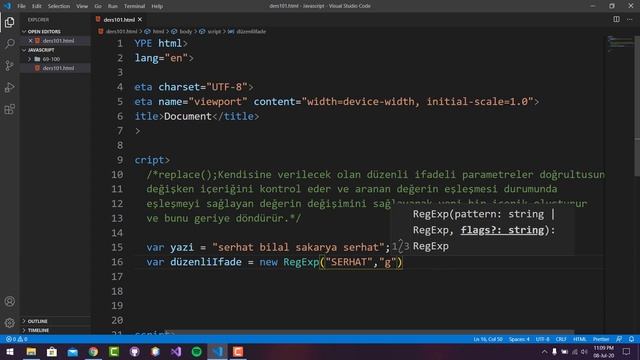This screenshot has height=360, width=640.
Task: Select ders101.html in Open Editors
Action: [58, 40]
